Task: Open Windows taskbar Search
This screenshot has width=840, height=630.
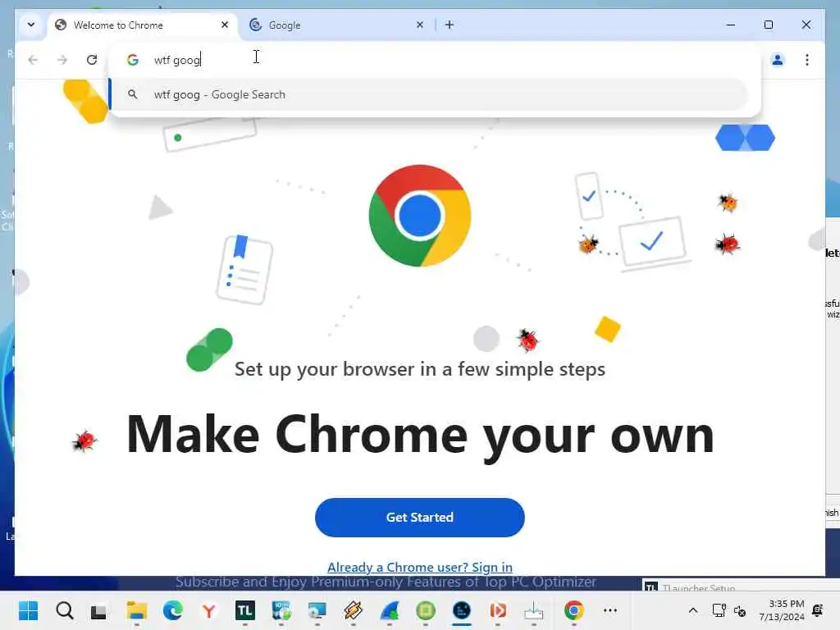Action: click(x=64, y=610)
